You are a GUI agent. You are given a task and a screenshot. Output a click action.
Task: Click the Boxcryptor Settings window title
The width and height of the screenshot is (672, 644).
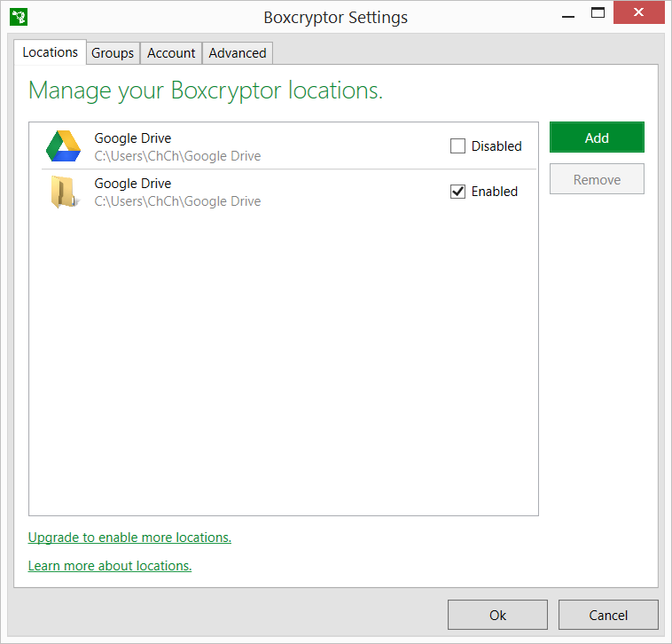pos(336,18)
